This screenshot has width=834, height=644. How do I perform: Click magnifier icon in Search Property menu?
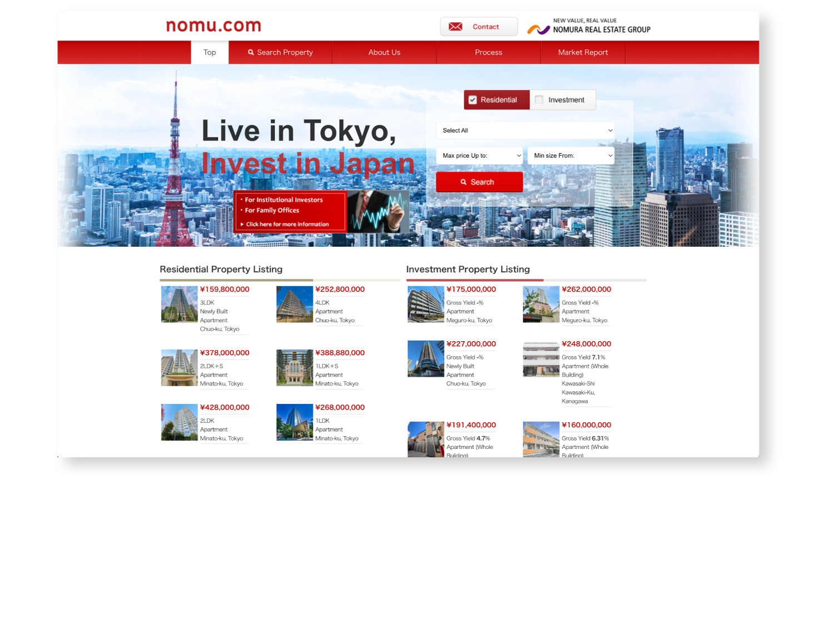coord(251,52)
